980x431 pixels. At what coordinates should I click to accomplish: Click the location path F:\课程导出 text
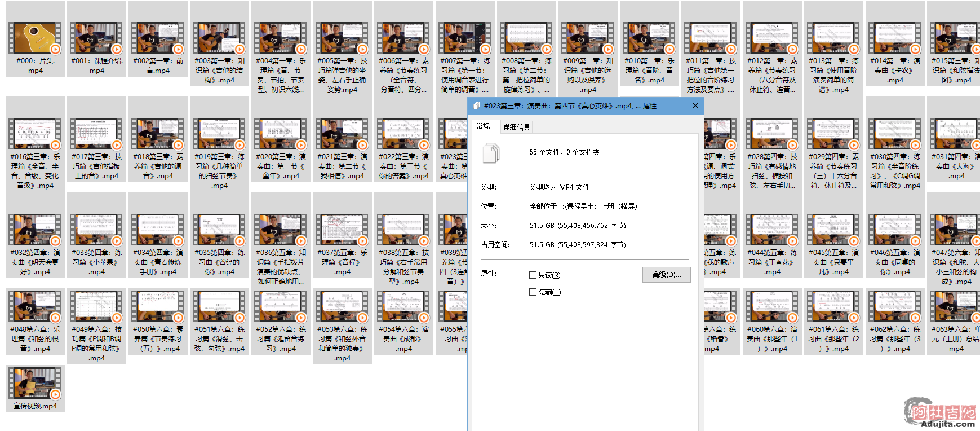pyautogui.click(x=583, y=206)
